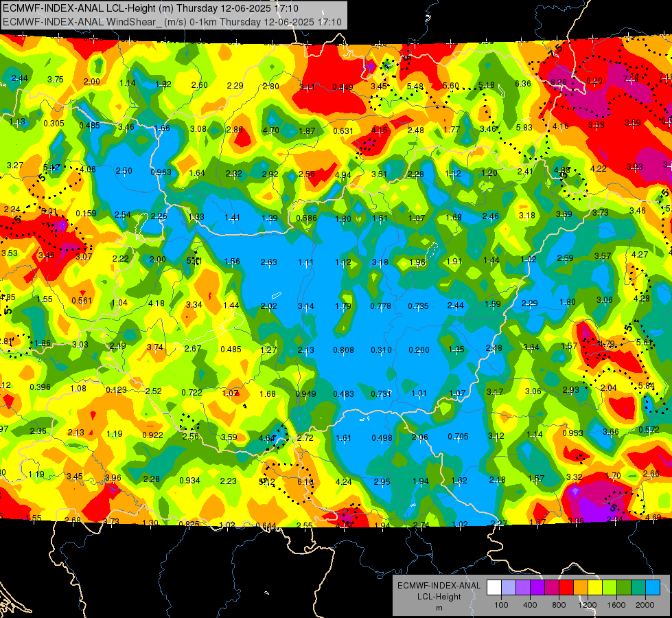The width and height of the screenshot is (672, 618).
Task: Click the title line starting 'ECMWF-INDEX-ANAL WindShear_'
Action: 172,22
